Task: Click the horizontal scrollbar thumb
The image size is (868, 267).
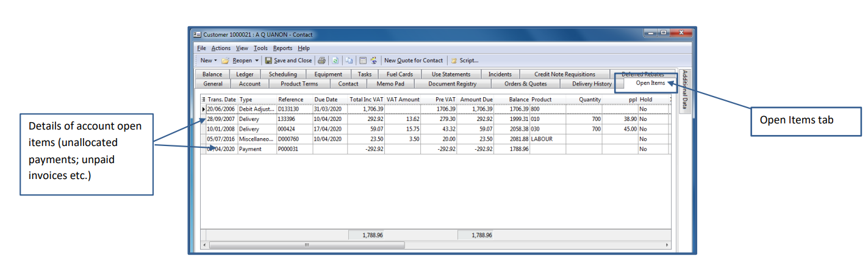Action: [x=306, y=245]
